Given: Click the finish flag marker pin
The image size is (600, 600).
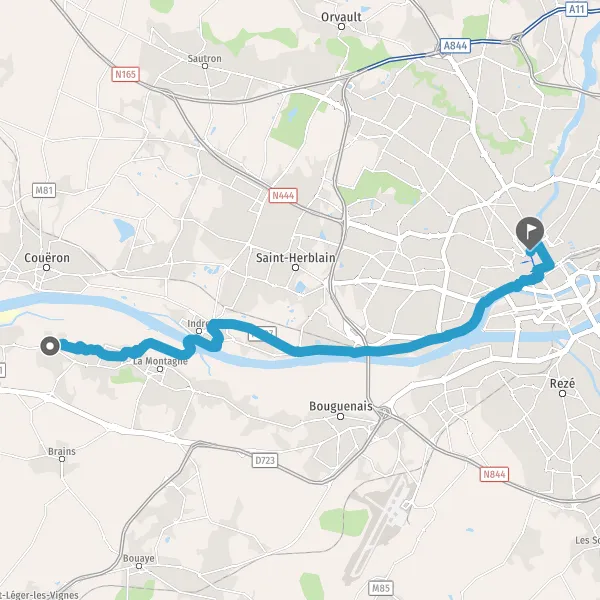Looking at the screenshot, I should click(x=530, y=233).
